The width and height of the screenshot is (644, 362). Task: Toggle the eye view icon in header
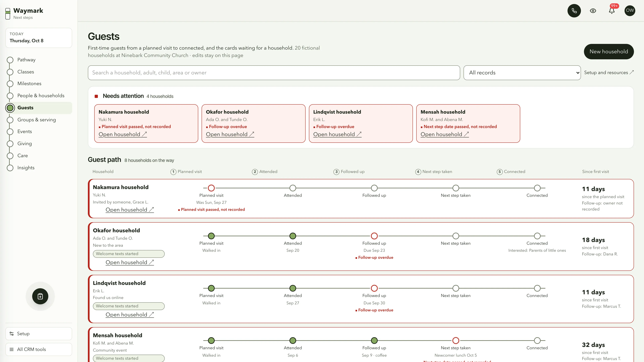pos(593,11)
